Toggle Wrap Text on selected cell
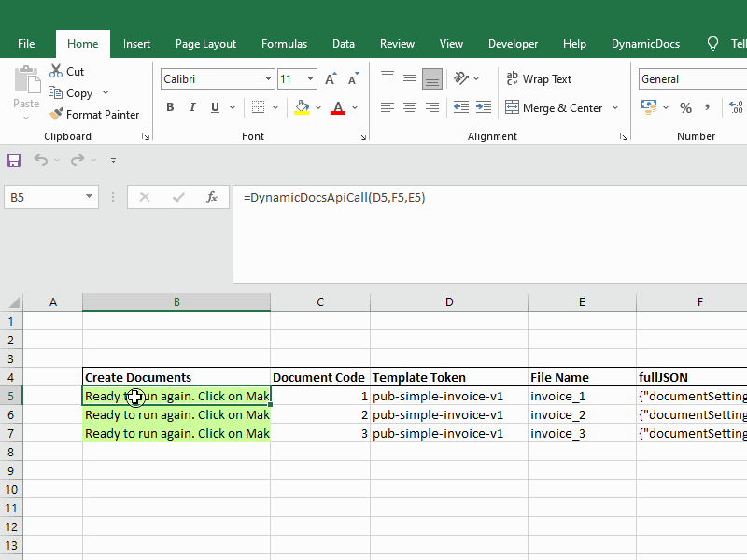Viewport: 747px width, 560px height. click(x=539, y=79)
